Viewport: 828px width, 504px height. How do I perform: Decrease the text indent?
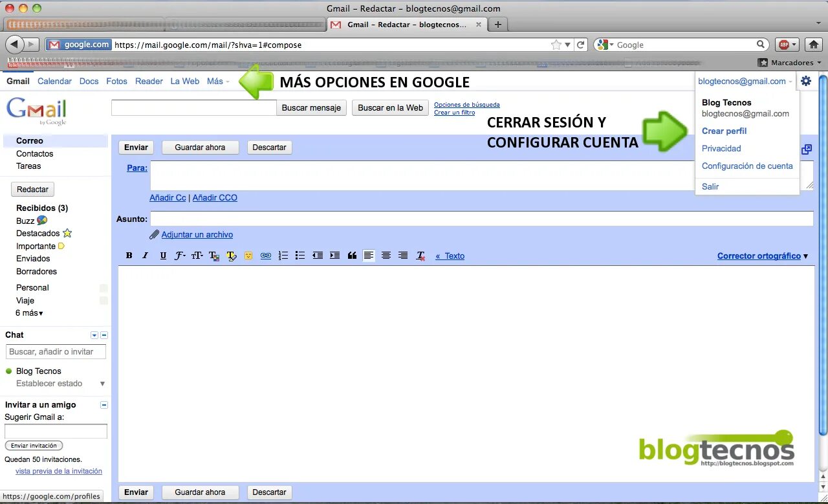pos(317,256)
